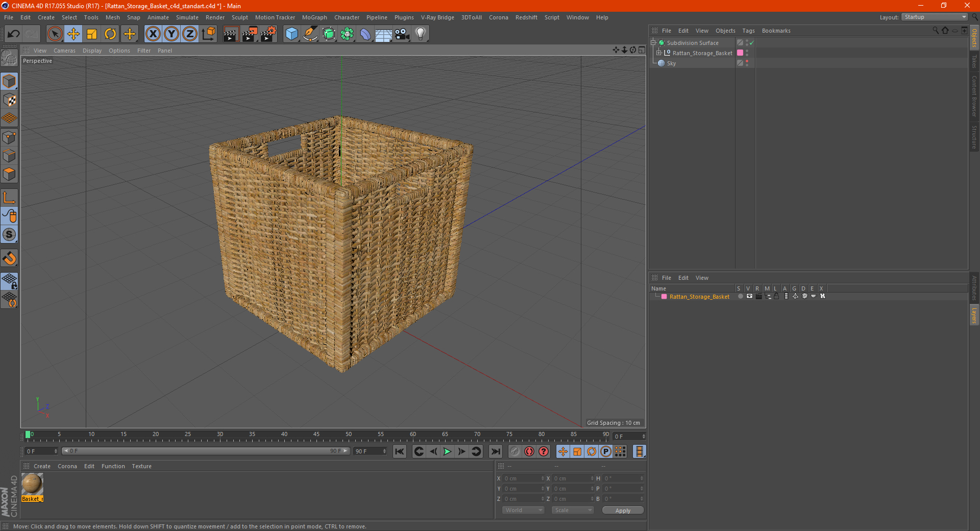Click the Undo arrow icon
Image resolution: width=980 pixels, height=531 pixels.
pyautogui.click(x=14, y=34)
